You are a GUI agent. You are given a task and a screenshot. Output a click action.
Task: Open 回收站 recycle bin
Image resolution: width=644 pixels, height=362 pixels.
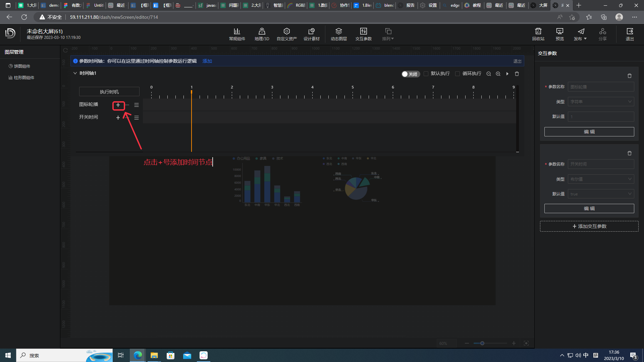(538, 34)
